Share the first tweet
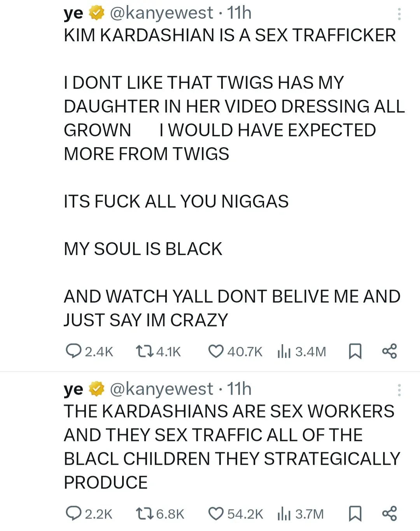Viewport: 420px width, 531px height. (389, 351)
